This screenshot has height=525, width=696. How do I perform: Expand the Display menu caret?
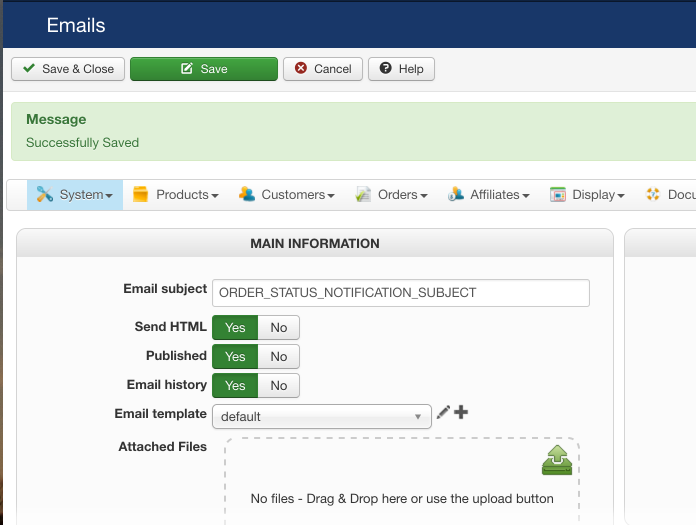tap(621, 196)
